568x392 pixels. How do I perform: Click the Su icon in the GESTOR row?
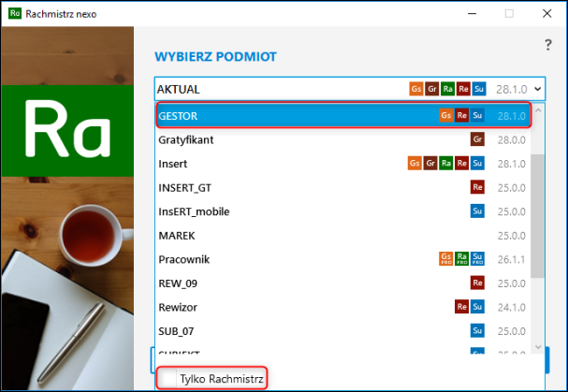tap(477, 116)
